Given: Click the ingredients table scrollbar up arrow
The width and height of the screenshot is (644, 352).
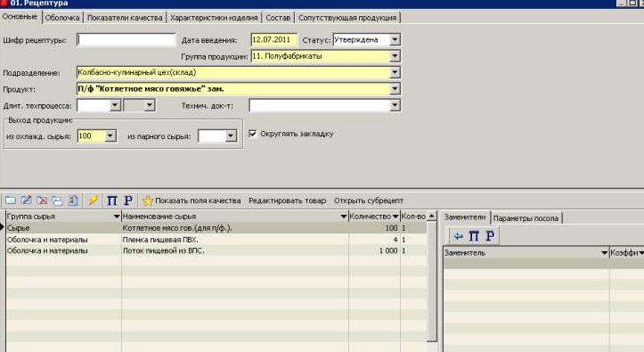Looking at the screenshot, I should tap(432, 216).
